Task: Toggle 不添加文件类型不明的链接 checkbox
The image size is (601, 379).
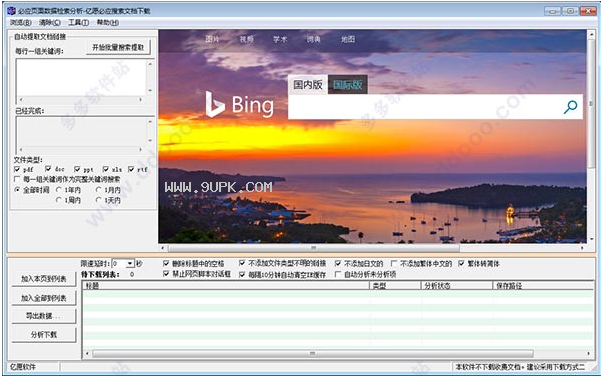Action: click(x=242, y=263)
